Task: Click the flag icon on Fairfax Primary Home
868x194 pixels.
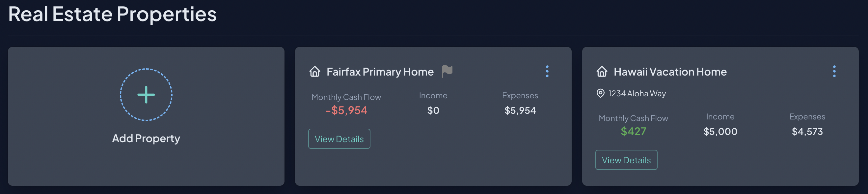Action: click(447, 72)
